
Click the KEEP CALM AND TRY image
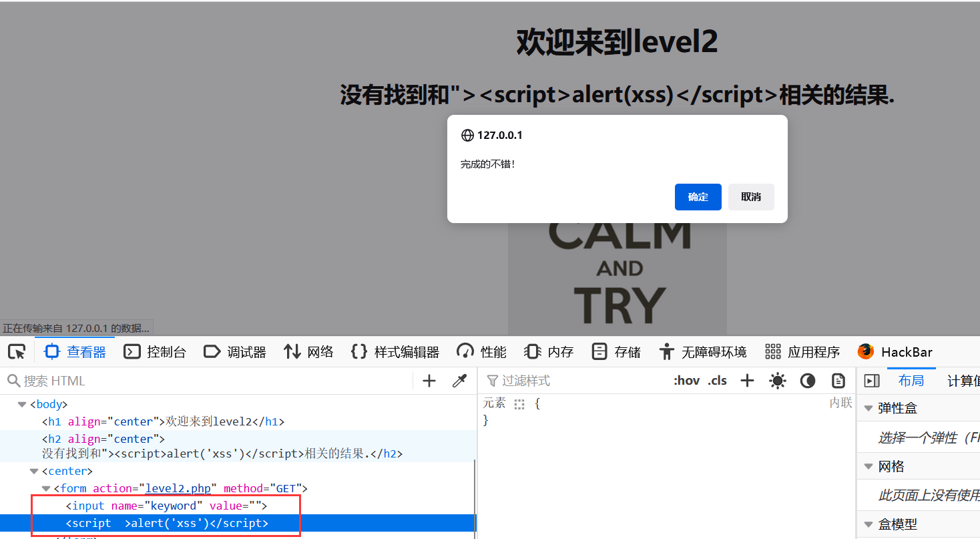click(618, 279)
